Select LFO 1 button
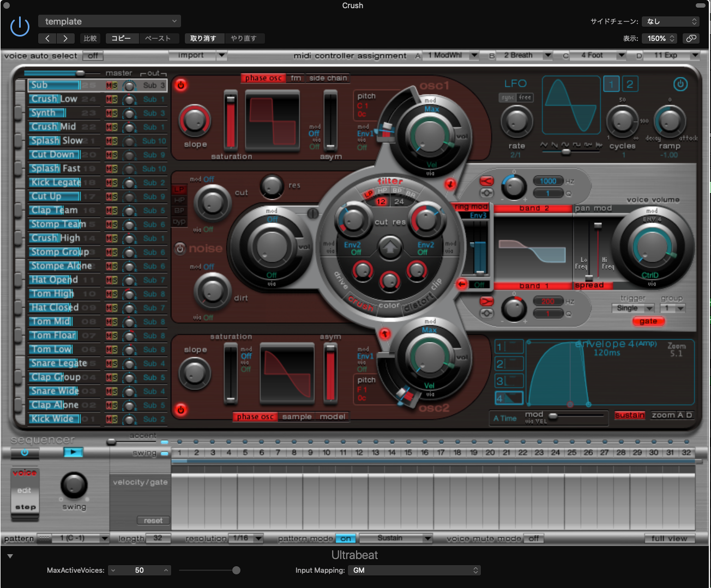Viewport: 711px width, 588px height. (611, 84)
